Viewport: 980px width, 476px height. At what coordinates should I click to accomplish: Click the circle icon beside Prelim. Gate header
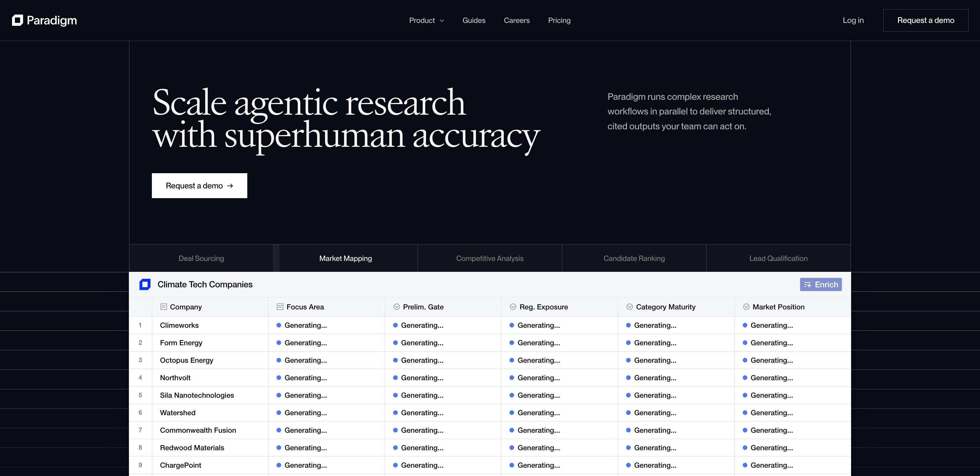(x=396, y=307)
